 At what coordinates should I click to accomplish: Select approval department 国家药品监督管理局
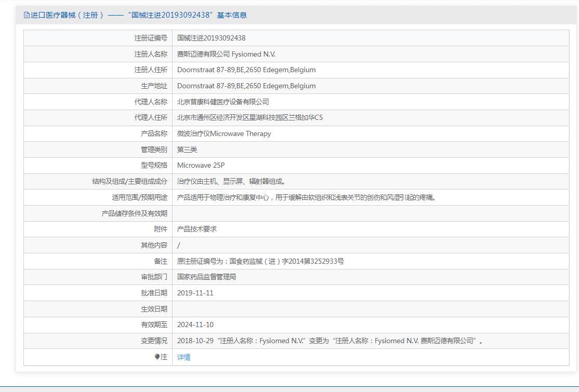pyautogui.click(x=206, y=277)
